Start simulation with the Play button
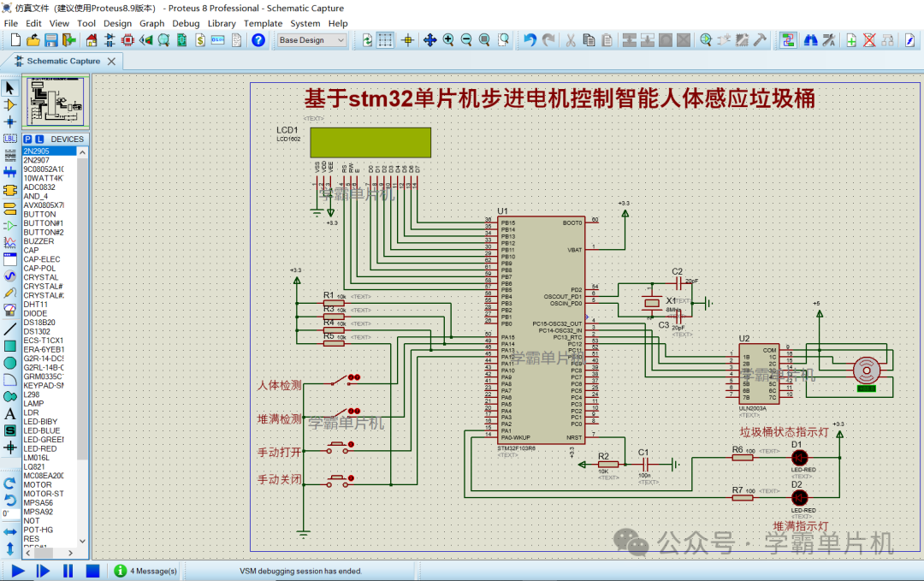This screenshot has width=924, height=581. (18, 571)
